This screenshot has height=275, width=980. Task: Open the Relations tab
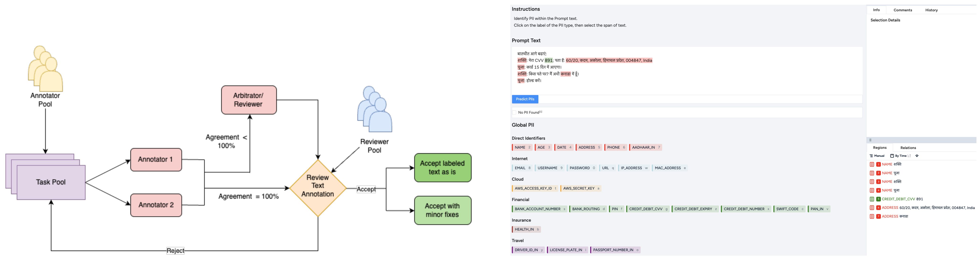[x=908, y=148]
